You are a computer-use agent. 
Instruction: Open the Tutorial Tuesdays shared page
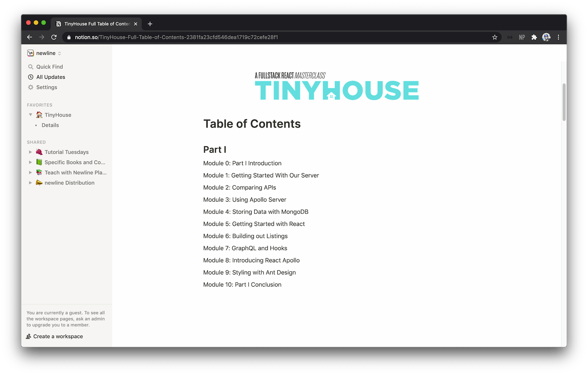click(x=66, y=152)
